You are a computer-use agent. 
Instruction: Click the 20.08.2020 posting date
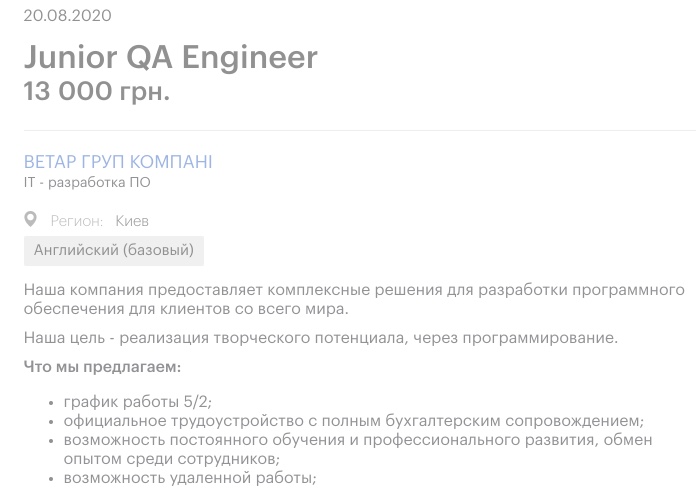pyautogui.click(x=67, y=16)
